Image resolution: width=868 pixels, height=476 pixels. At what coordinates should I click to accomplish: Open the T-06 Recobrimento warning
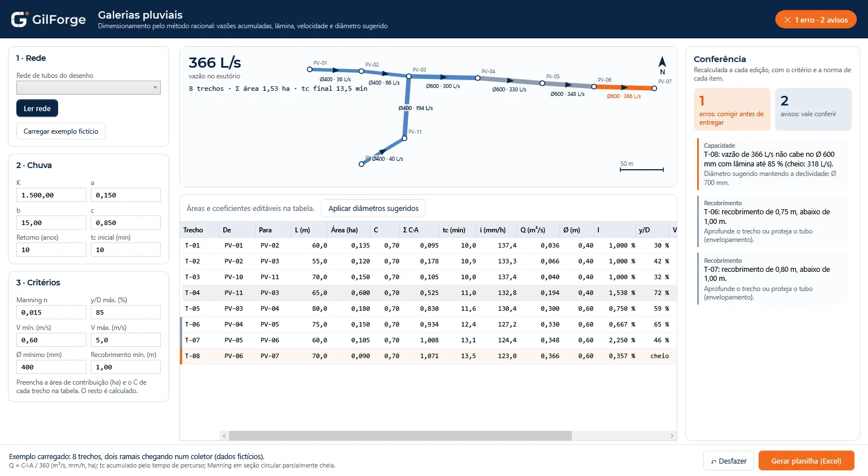click(x=773, y=221)
